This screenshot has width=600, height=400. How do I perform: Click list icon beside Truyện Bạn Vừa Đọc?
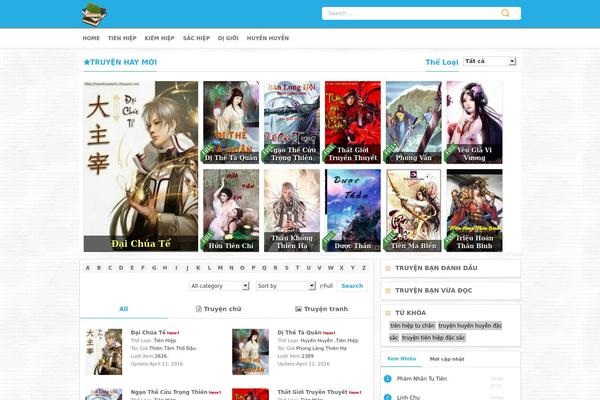tap(388, 291)
